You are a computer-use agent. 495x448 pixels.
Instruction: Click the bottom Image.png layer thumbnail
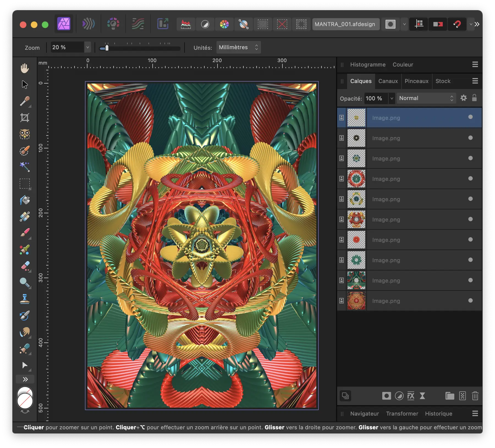click(356, 301)
